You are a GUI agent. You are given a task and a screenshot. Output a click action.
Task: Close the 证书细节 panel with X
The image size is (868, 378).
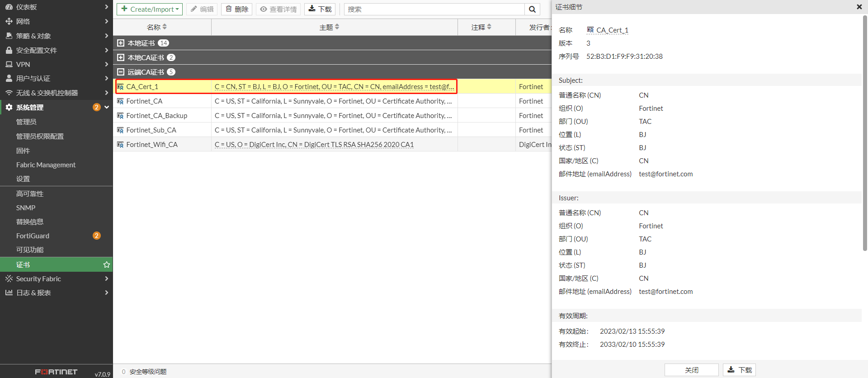(x=859, y=7)
